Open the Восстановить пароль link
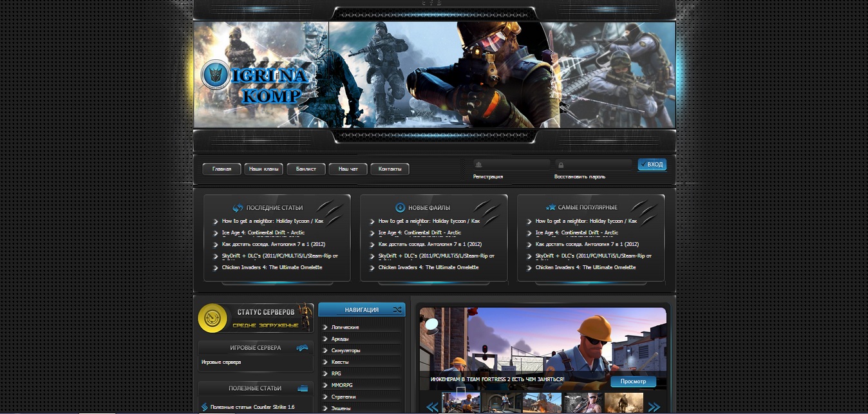This screenshot has height=414, width=868. pyautogui.click(x=580, y=176)
